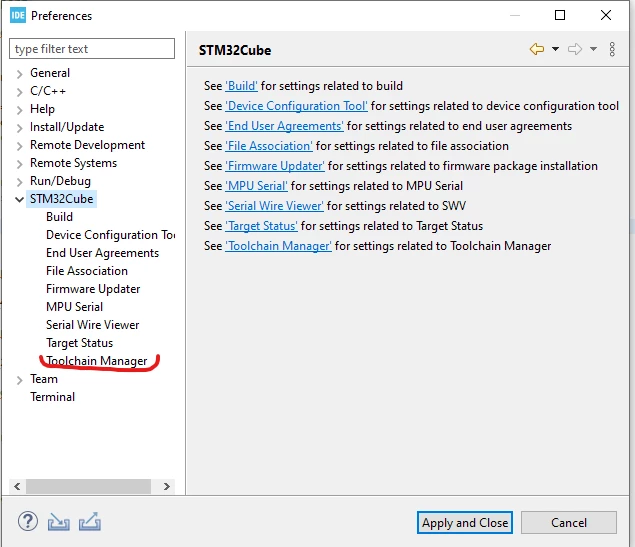Click the import preferences icon
The width and height of the screenshot is (635, 547).
coord(58,521)
